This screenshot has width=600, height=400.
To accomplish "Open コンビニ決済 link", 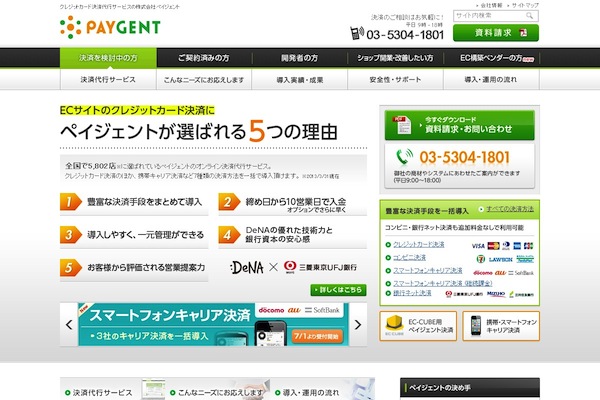I will tap(409, 258).
